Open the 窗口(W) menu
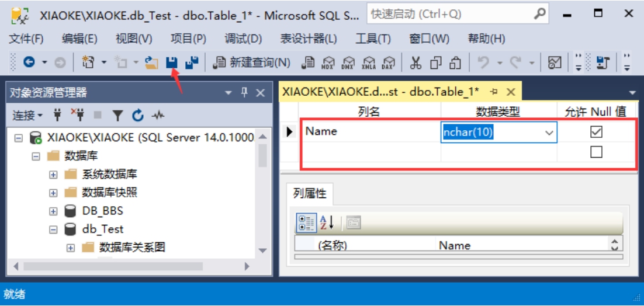Screen dimensions: 644x306 [429, 39]
